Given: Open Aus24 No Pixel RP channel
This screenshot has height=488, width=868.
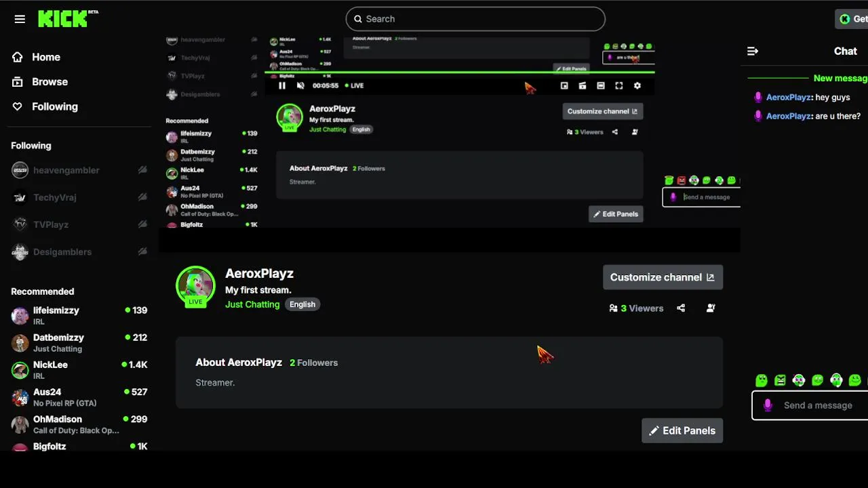Looking at the screenshot, I should click(x=79, y=396).
